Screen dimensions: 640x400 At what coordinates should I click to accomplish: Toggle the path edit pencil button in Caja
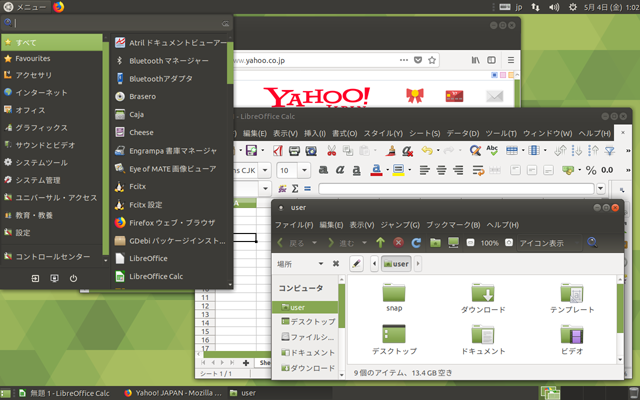357,264
